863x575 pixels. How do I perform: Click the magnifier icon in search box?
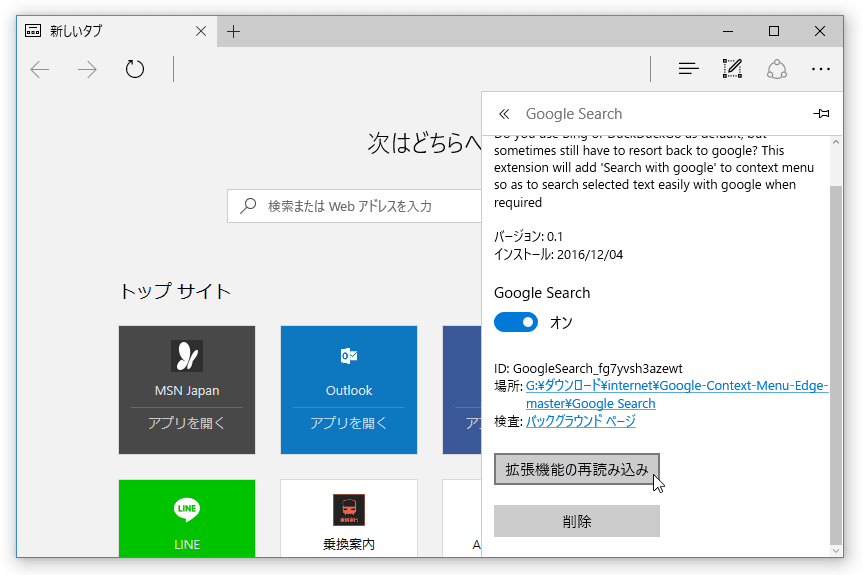[248, 206]
